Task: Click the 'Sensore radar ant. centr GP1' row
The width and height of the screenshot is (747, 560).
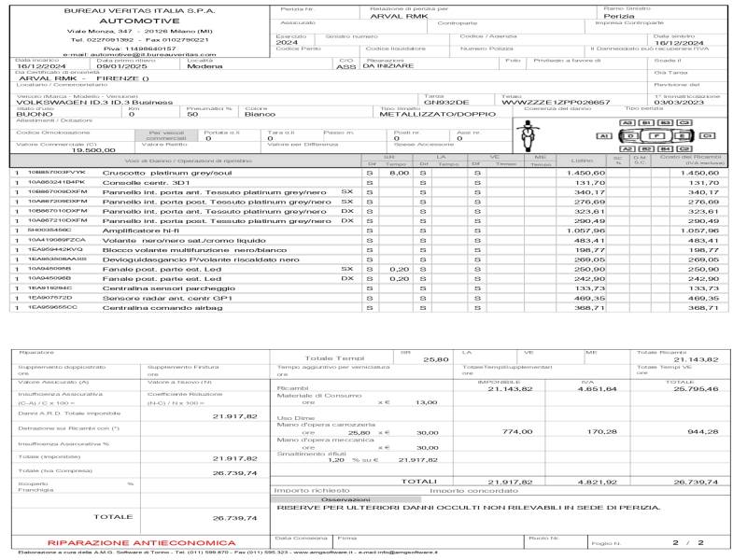Action: click(167, 298)
